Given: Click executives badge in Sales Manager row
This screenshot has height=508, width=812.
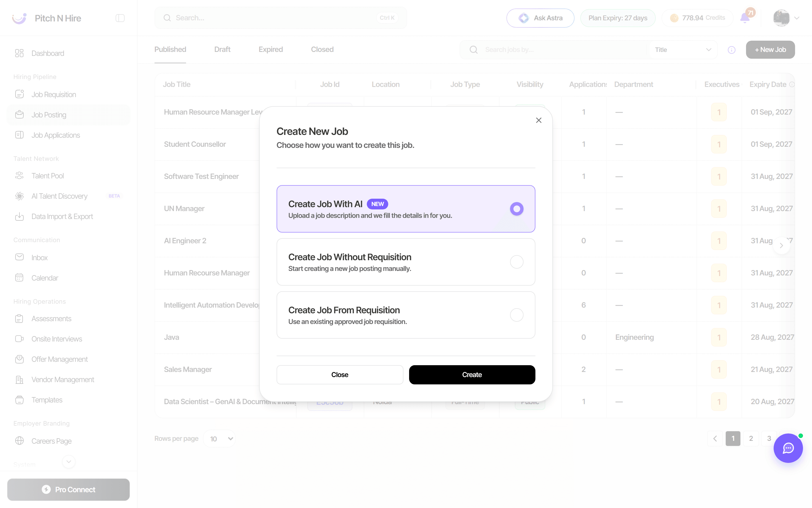Looking at the screenshot, I should (x=719, y=370).
